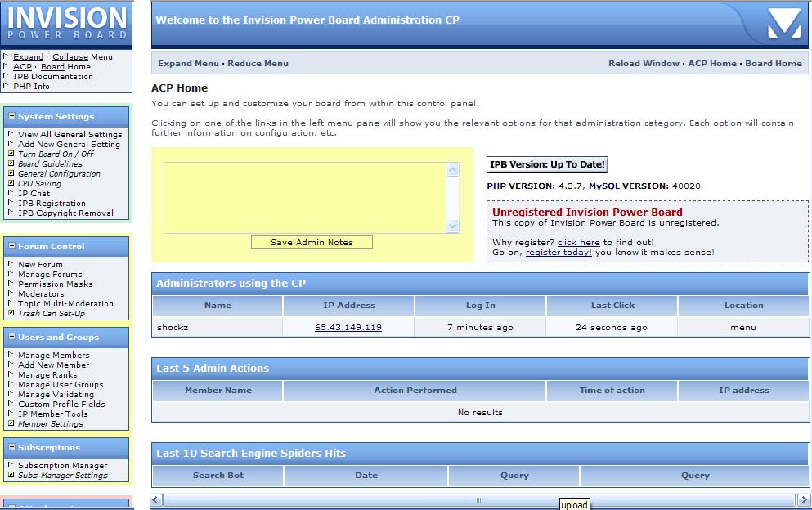
Task: Click Reduce Menu in the top bar
Action: click(x=258, y=63)
